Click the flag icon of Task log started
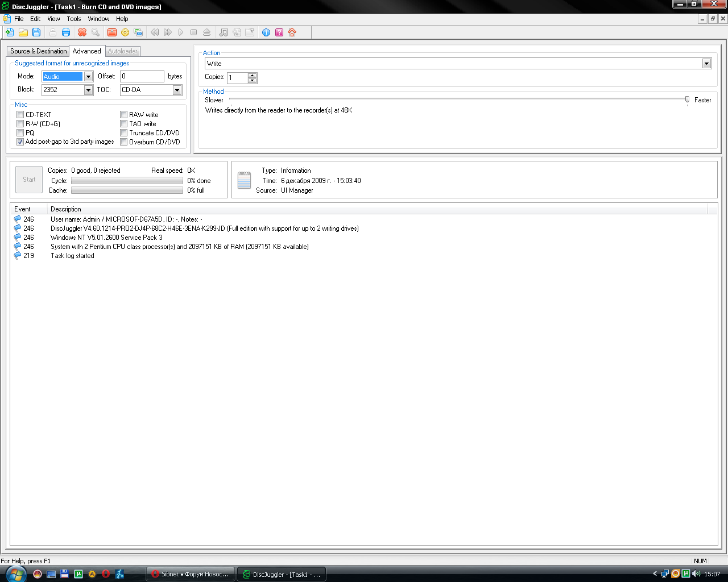 pos(18,256)
